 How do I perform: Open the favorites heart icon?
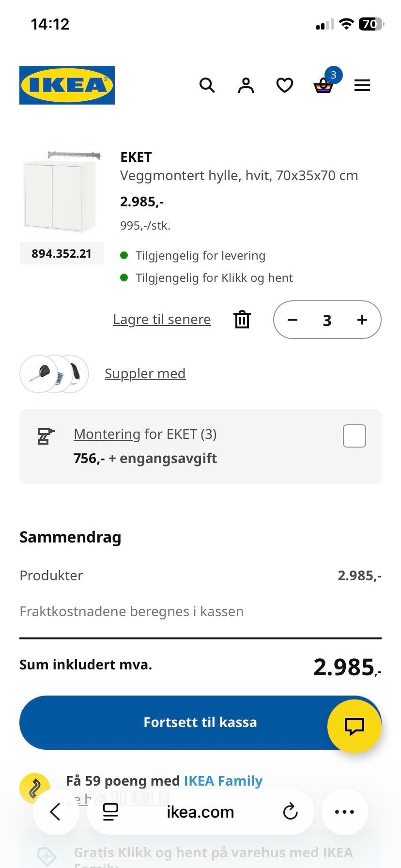[285, 86]
